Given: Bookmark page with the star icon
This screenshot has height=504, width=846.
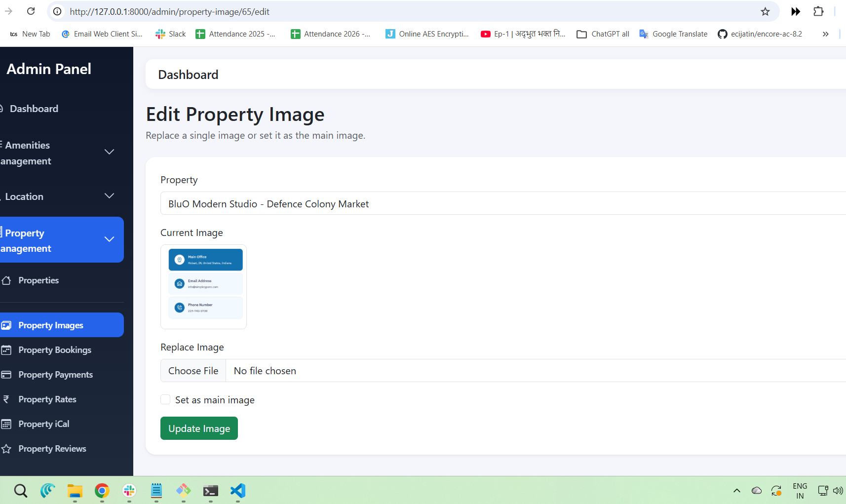Looking at the screenshot, I should pyautogui.click(x=765, y=11).
